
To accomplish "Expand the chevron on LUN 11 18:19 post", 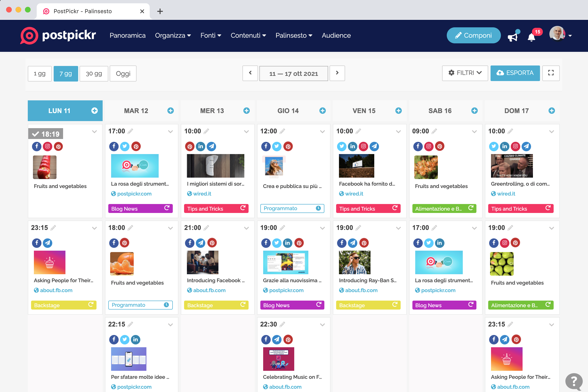I will [94, 131].
